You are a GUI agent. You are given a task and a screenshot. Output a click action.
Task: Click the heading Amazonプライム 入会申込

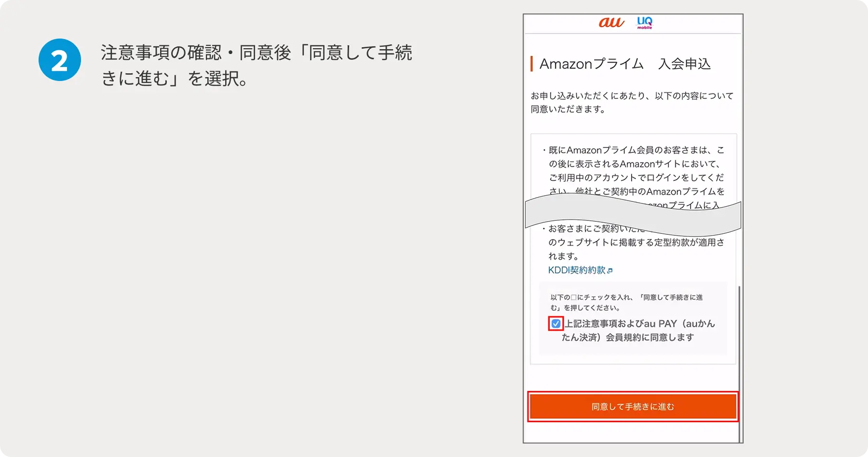[x=625, y=64]
